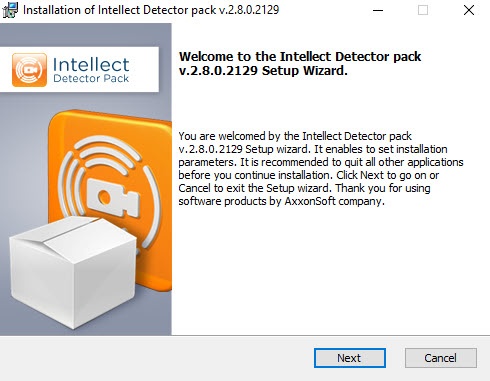Click the Next button to continue setup

[x=350, y=358]
